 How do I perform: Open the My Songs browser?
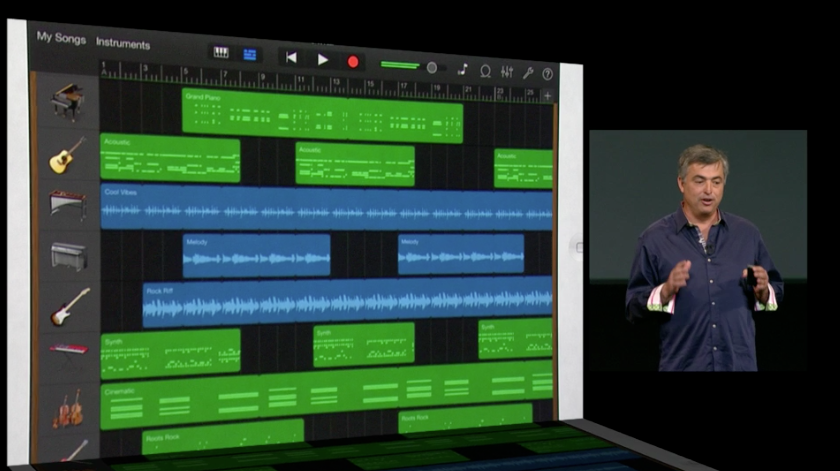pyautogui.click(x=61, y=38)
